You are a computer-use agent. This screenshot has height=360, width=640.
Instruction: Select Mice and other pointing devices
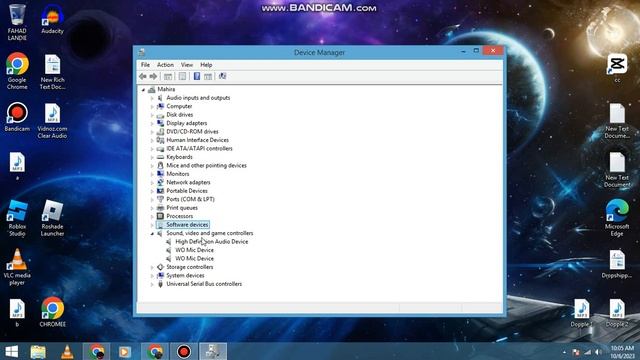(x=207, y=165)
